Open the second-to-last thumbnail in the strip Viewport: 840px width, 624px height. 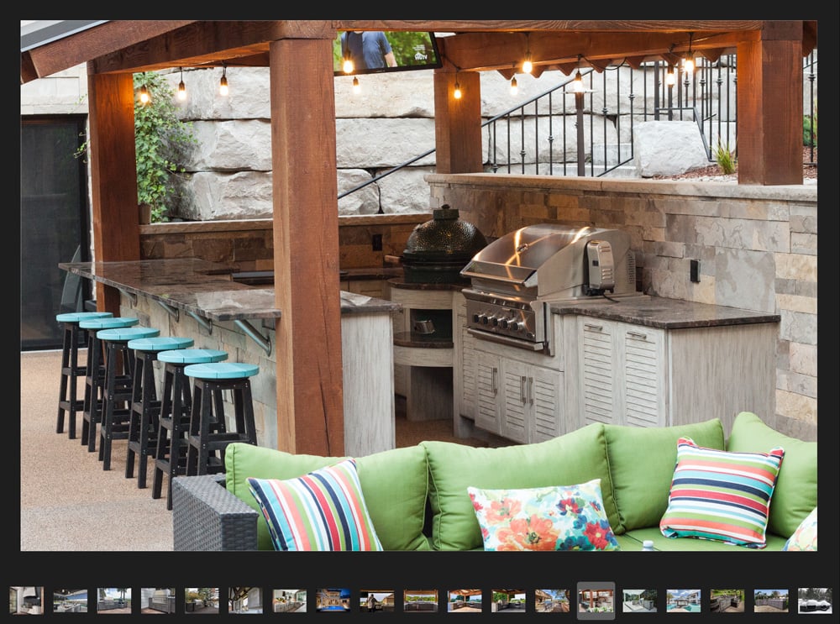pos(770,600)
